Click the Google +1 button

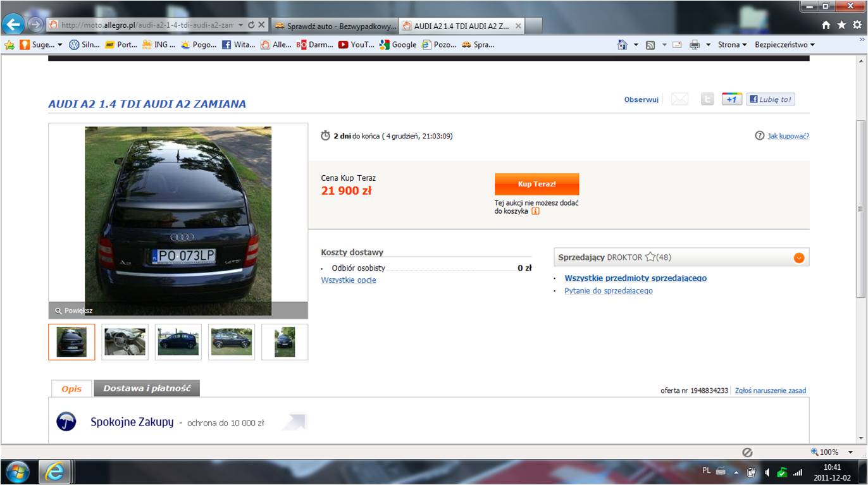coord(732,99)
